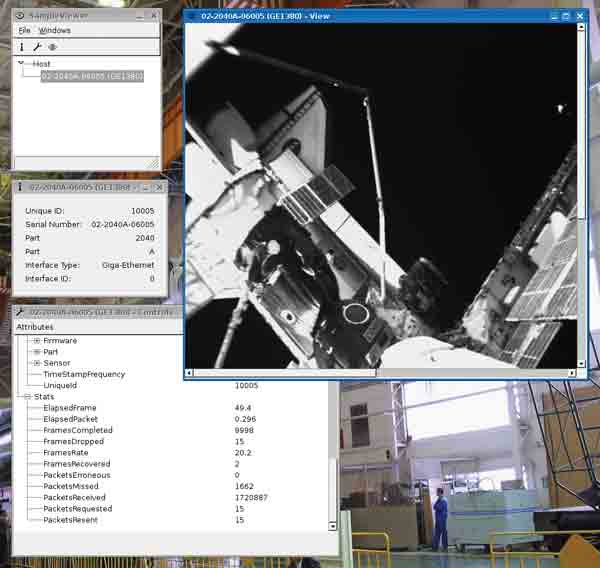This screenshot has height=568, width=600.
Task: Select the FramesDropped stat row
Action: 74,442
